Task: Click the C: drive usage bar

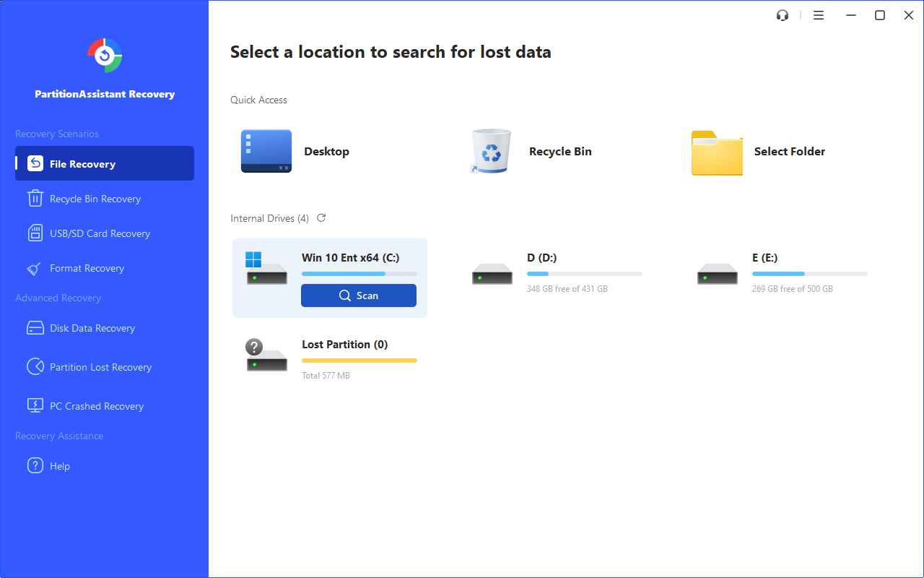Action: (x=359, y=274)
